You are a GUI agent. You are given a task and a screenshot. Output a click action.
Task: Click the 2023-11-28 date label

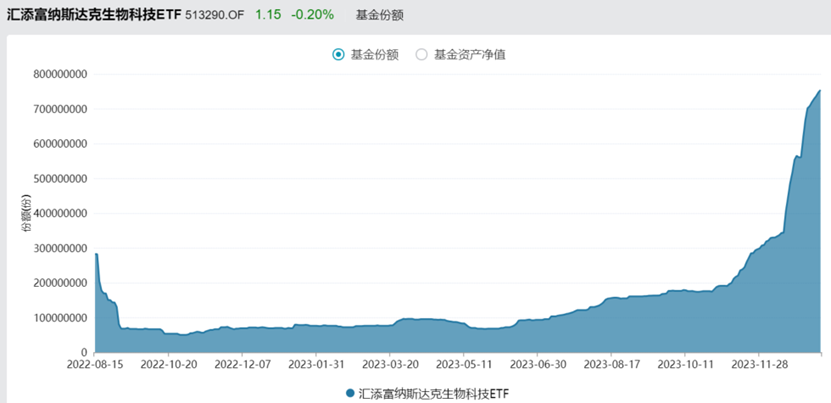click(758, 366)
